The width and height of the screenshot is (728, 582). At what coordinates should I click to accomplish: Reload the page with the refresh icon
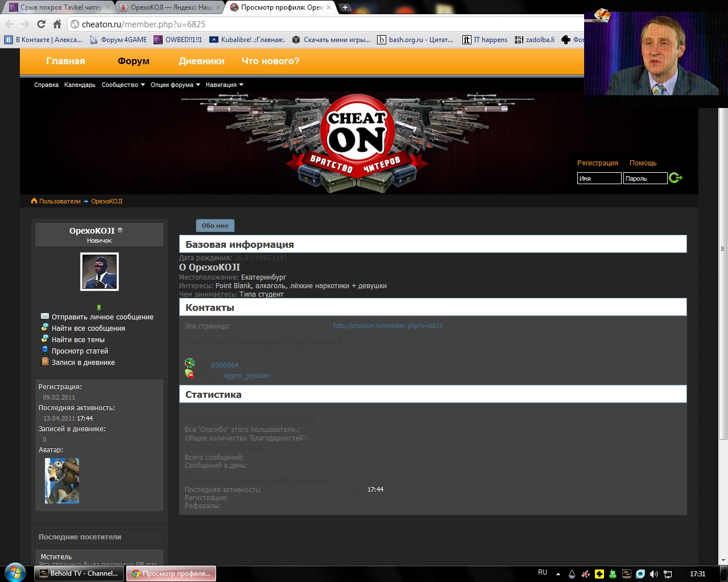pos(41,24)
